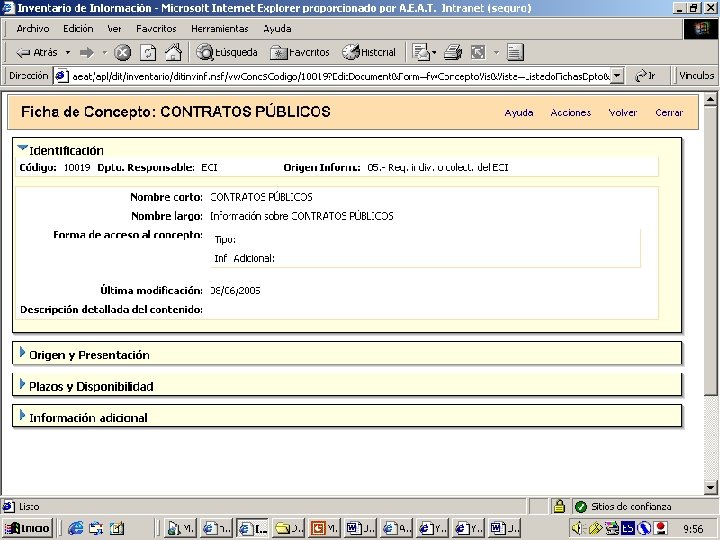Expand the Plazos y Disponibilidad section

22,383
